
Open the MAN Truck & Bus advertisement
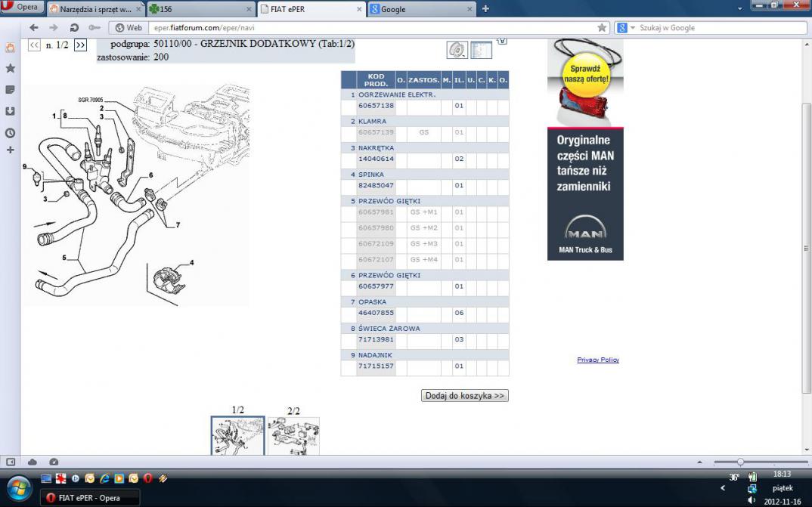point(585,194)
